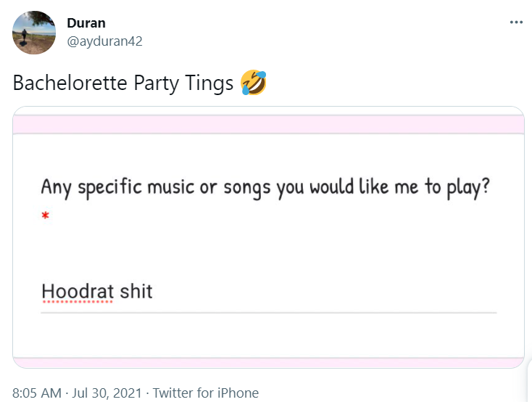Click the word Tings in the tweet

click(x=212, y=83)
